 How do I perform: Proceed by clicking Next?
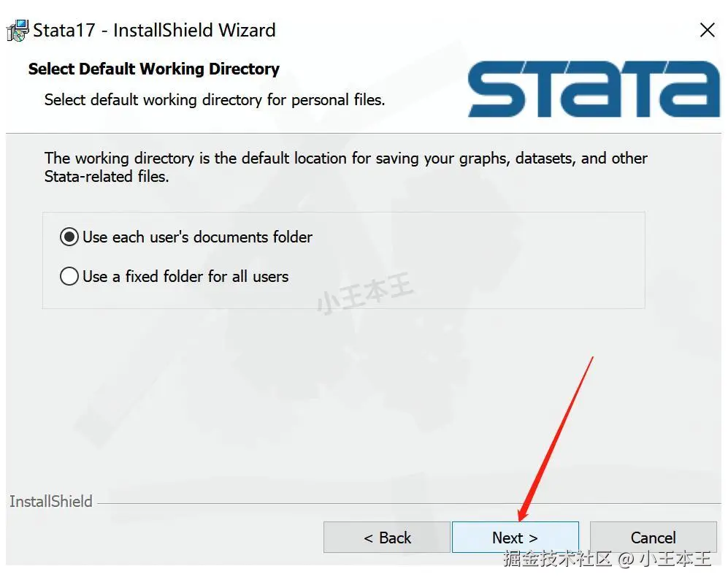pos(516,538)
